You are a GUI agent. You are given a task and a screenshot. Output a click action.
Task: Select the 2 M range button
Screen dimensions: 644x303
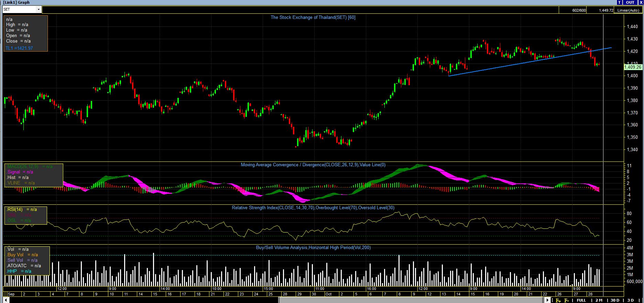point(599,300)
